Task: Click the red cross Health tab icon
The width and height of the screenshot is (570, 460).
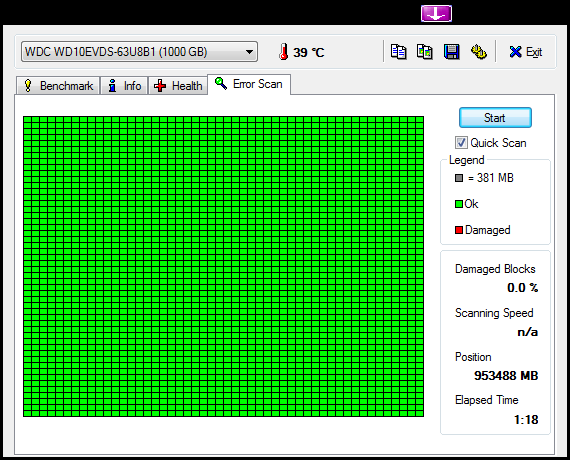Action: click(x=160, y=86)
